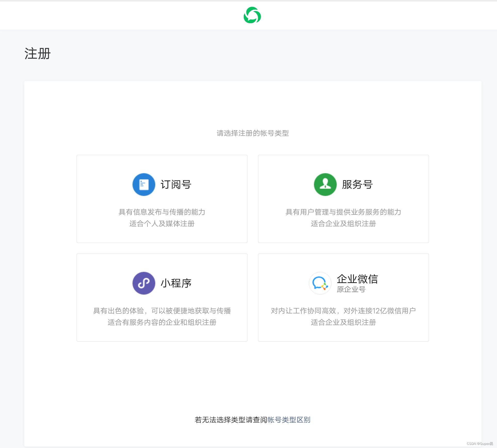Viewport: 497px width, 448px height.
Task: Select the 服务号 title text
Action: (x=357, y=185)
